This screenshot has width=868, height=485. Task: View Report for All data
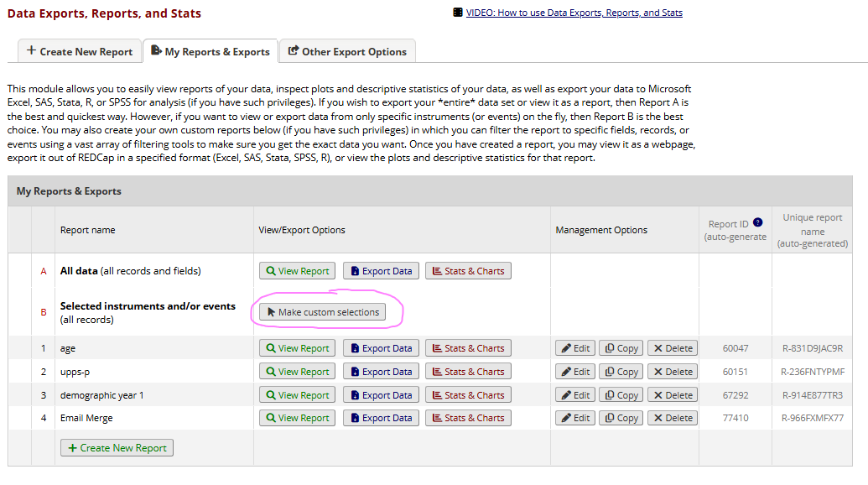point(297,271)
